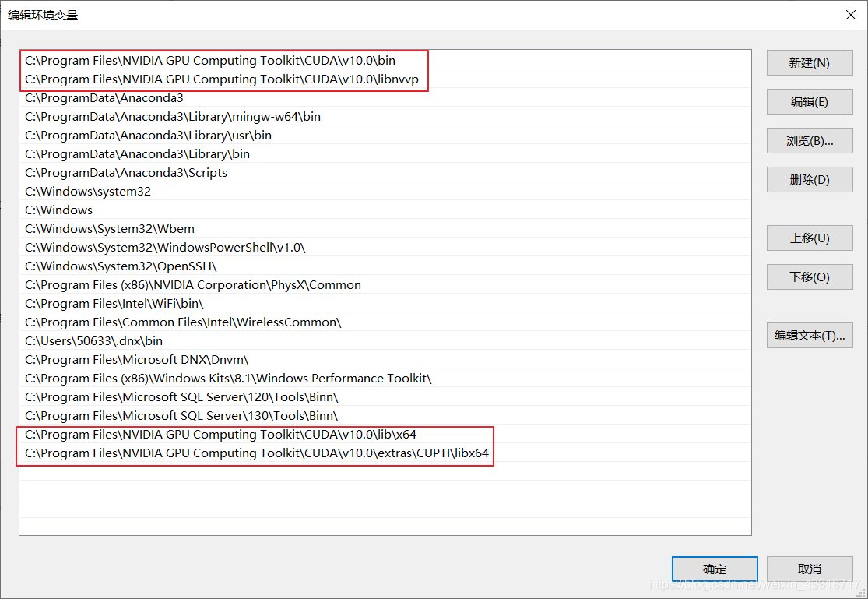Screen dimensions: 868x599
Task: Click 上移(U) to move entry up
Action: point(810,238)
